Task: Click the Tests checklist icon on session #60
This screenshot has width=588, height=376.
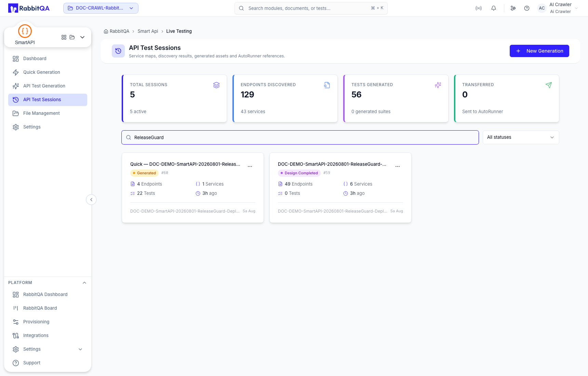Action: (133, 193)
